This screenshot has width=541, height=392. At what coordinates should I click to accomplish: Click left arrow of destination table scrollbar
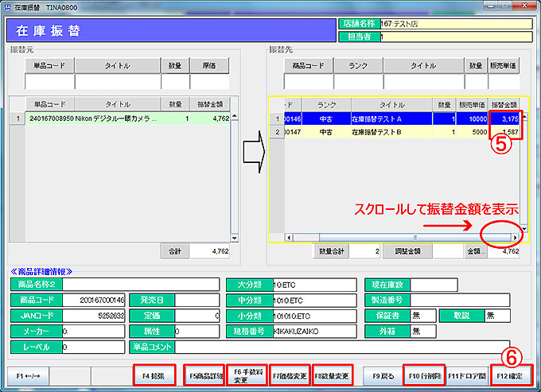(288, 237)
